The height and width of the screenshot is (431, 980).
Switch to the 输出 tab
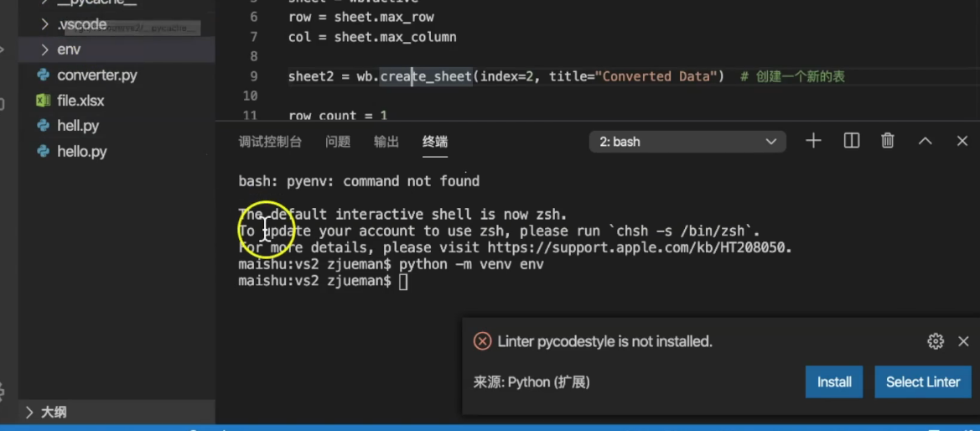click(x=386, y=142)
